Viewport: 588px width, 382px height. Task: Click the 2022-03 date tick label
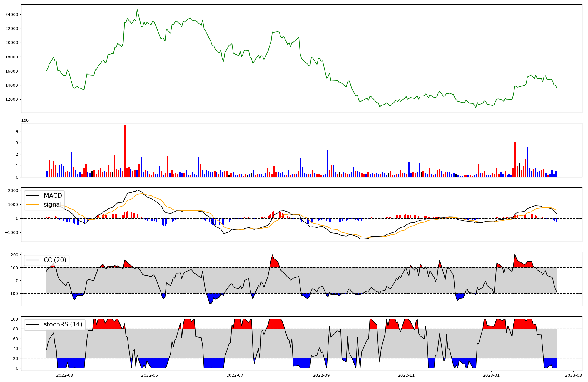click(x=64, y=375)
